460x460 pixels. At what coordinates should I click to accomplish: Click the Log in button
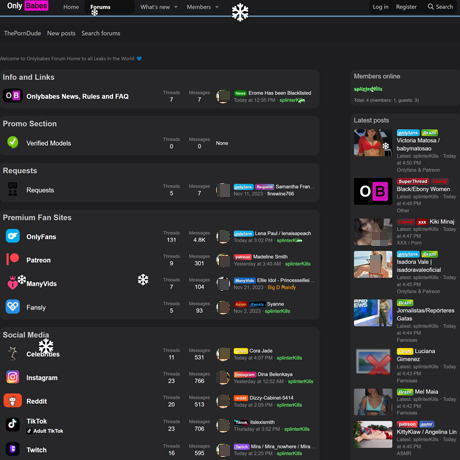point(380,7)
